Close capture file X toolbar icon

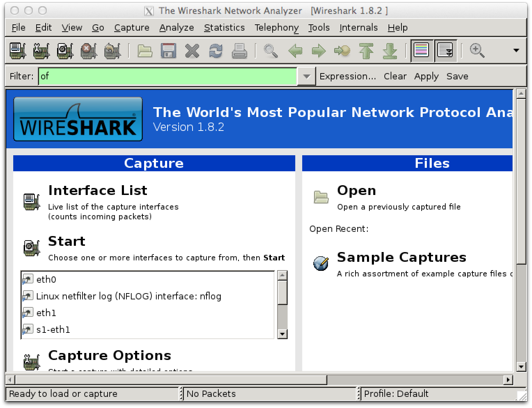(192, 51)
